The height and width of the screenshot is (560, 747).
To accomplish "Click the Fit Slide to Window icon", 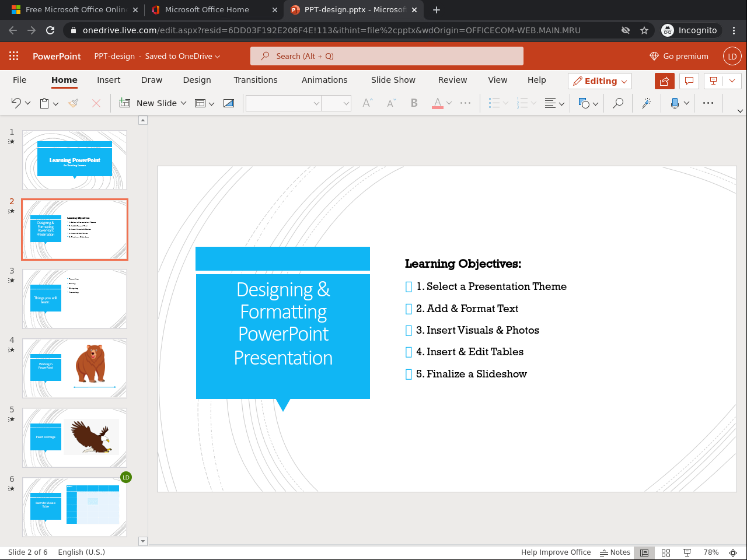I will tap(733, 552).
